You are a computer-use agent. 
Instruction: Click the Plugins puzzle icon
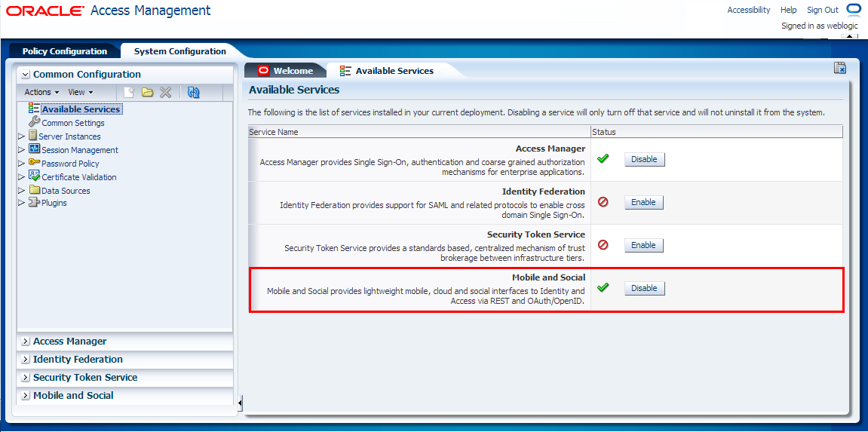coord(35,203)
